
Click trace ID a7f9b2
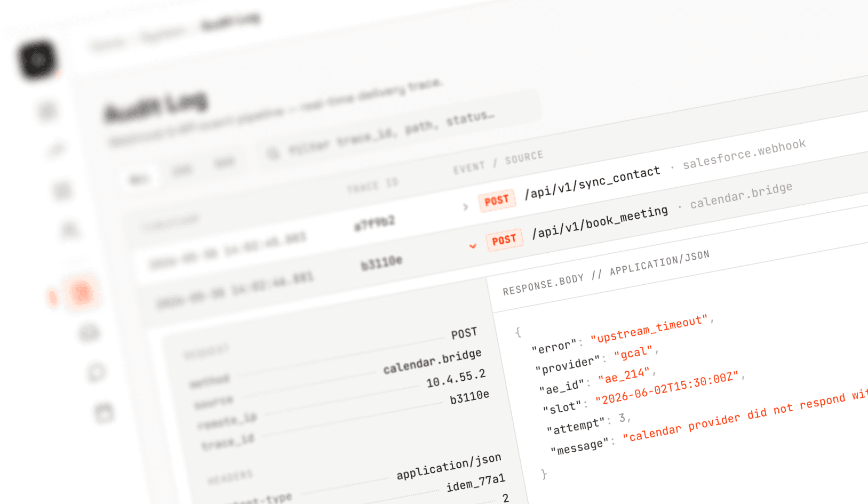click(375, 223)
